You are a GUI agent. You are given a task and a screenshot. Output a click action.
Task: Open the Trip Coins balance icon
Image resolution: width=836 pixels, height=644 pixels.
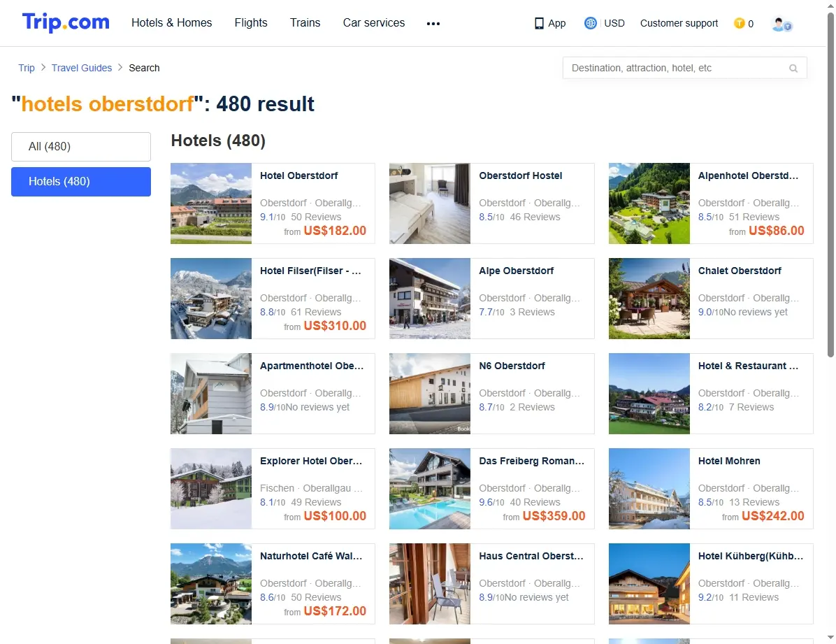click(x=739, y=23)
